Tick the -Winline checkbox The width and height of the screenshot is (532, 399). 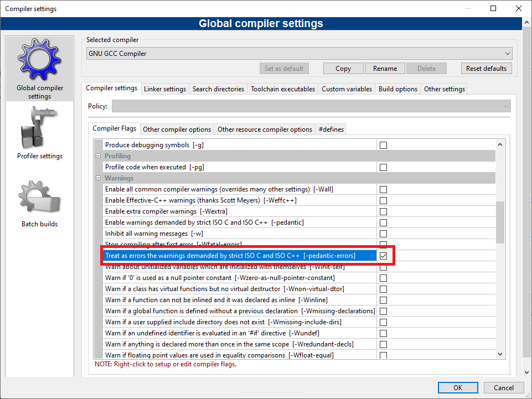pyautogui.click(x=383, y=300)
